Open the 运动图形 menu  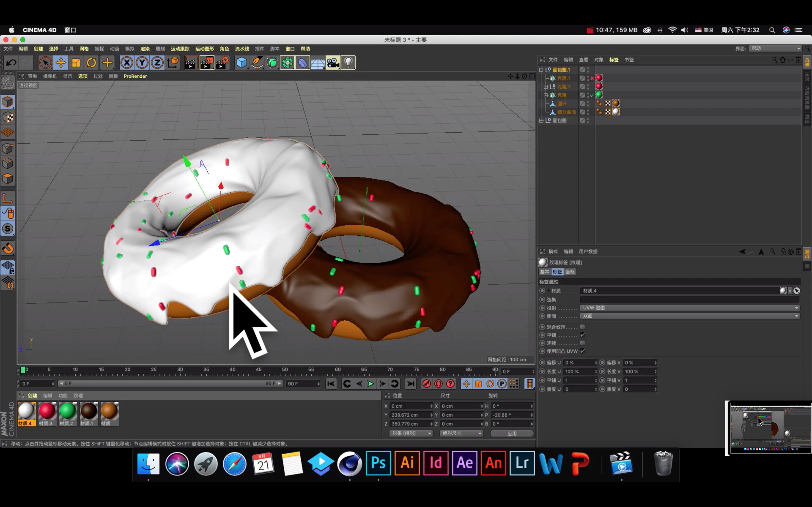click(204, 49)
